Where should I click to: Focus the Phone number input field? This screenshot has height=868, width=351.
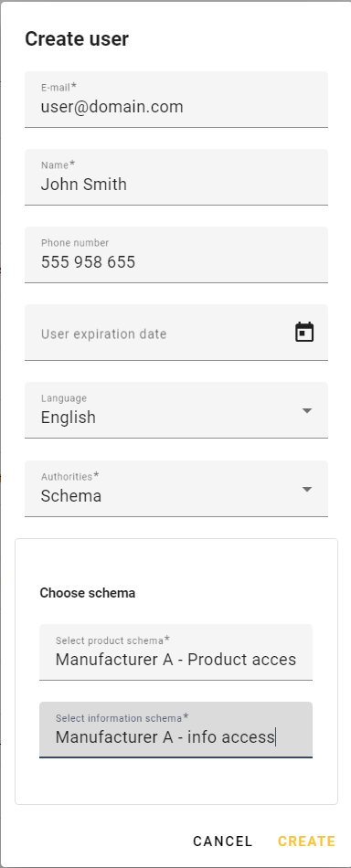176,255
